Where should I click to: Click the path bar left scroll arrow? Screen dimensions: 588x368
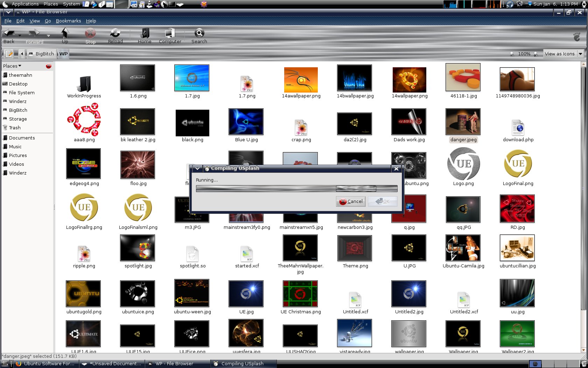[x=22, y=54]
